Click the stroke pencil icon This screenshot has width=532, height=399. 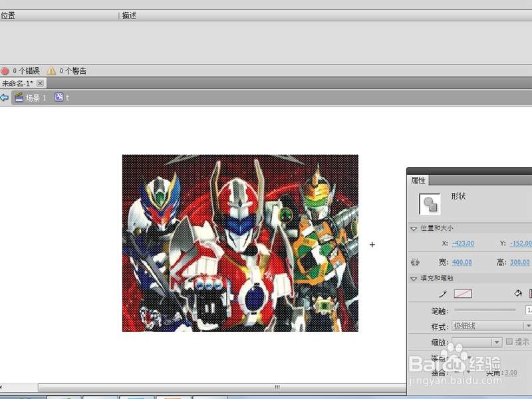click(443, 294)
